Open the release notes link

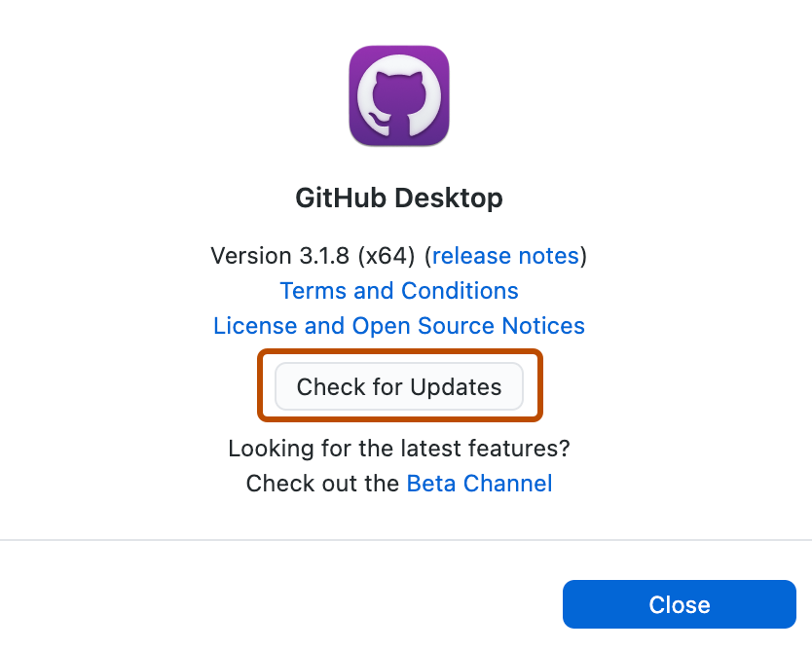pyautogui.click(x=505, y=256)
